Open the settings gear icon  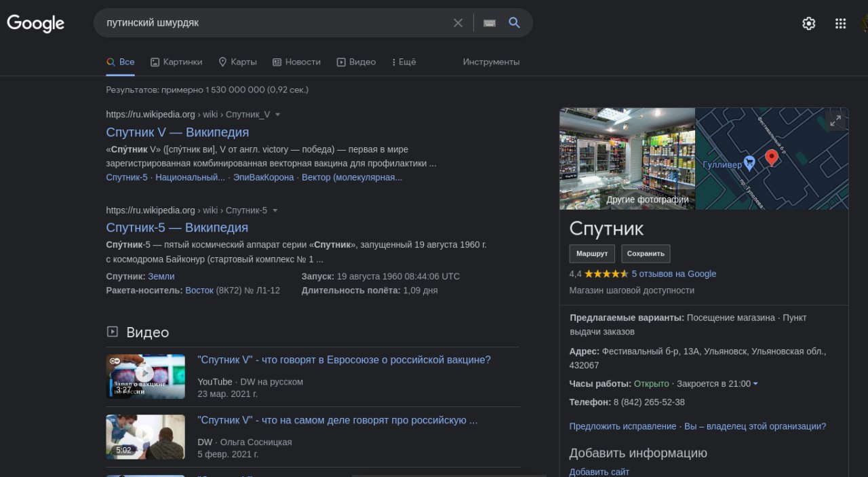point(808,24)
